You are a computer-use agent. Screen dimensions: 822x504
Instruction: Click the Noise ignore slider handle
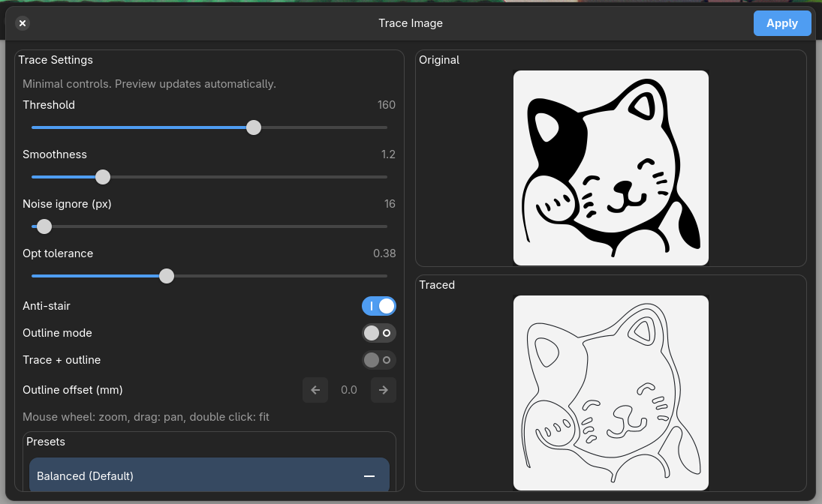44,226
